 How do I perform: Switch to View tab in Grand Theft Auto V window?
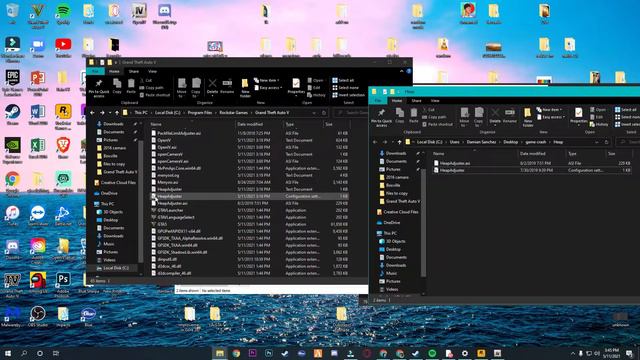152,71
